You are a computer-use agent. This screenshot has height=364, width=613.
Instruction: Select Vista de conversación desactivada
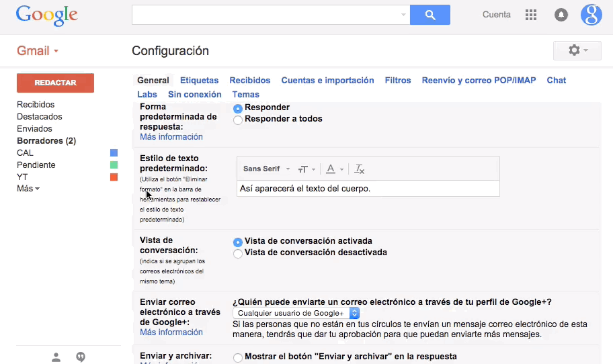(238, 253)
